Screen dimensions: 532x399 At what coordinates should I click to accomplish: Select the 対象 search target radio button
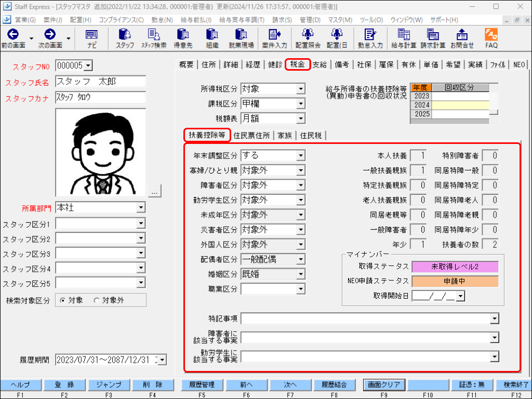pos(63,300)
